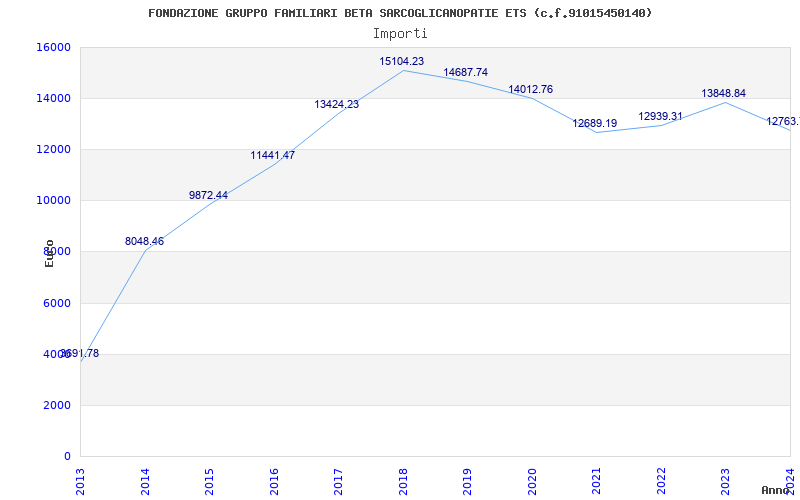This screenshot has height=500, width=800.
Task: Select data label 14687.74
Action: 465,72
